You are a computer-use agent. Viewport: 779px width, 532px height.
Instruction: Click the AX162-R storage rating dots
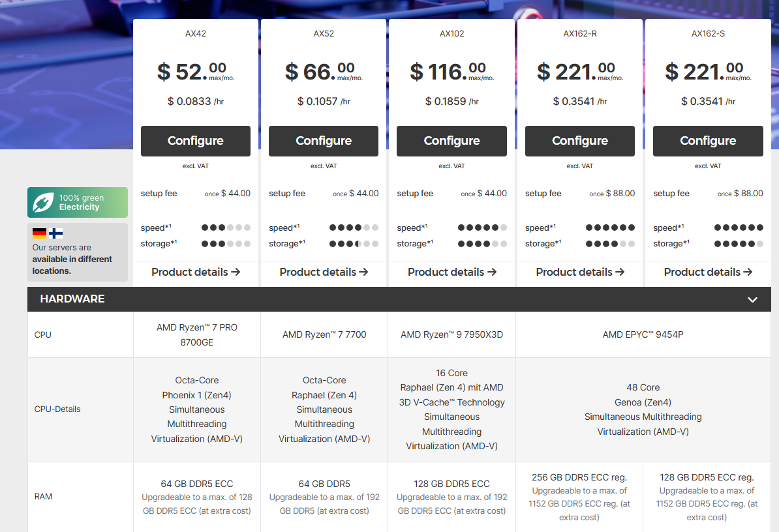[x=610, y=244]
